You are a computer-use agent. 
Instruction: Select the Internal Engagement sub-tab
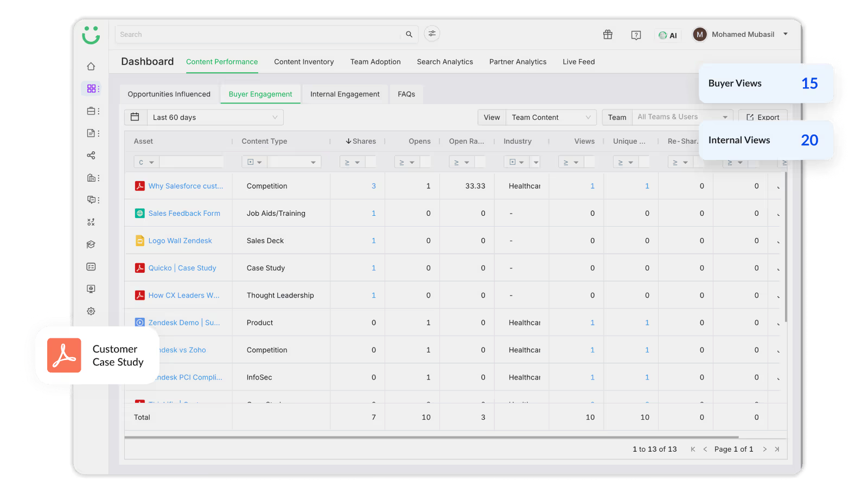(344, 94)
